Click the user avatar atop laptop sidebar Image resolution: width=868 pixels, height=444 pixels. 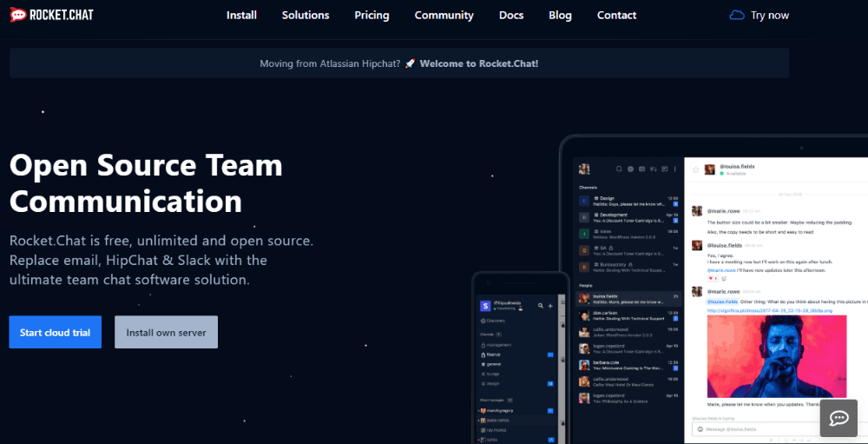584,169
